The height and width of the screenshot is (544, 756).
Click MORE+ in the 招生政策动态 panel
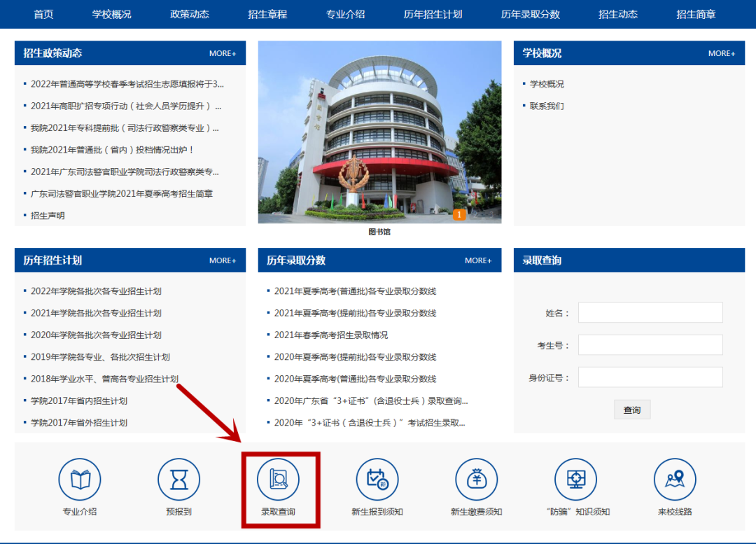click(x=223, y=53)
